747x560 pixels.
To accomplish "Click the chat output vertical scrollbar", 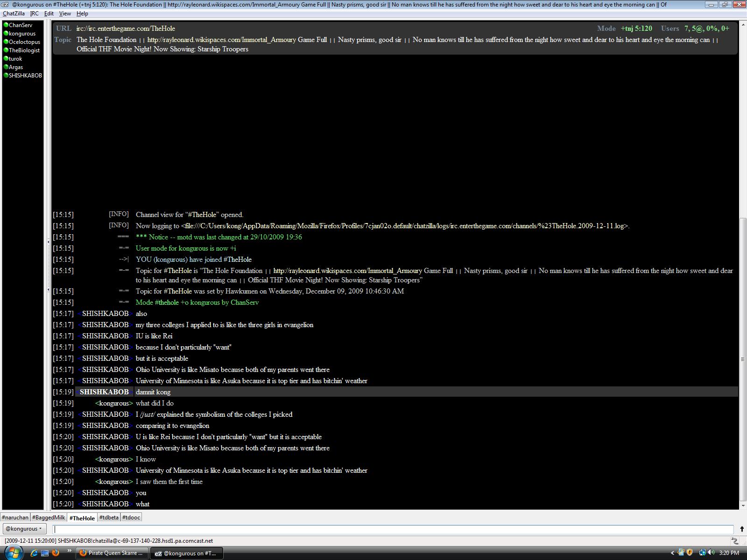I will (x=743, y=359).
